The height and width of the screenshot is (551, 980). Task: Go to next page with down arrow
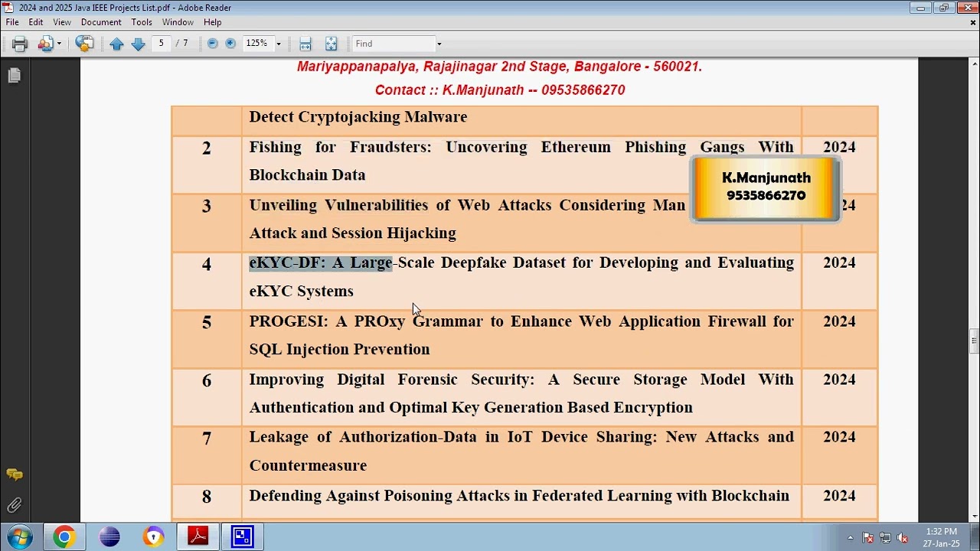(x=138, y=44)
